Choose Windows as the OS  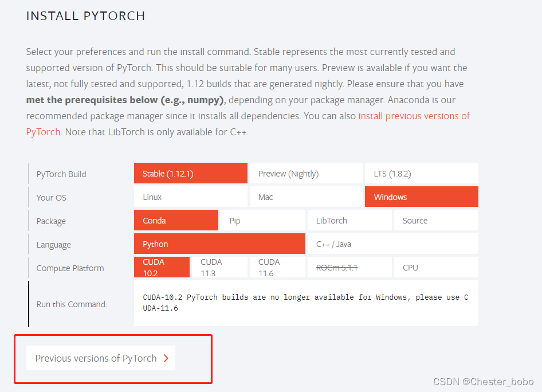[421, 197]
